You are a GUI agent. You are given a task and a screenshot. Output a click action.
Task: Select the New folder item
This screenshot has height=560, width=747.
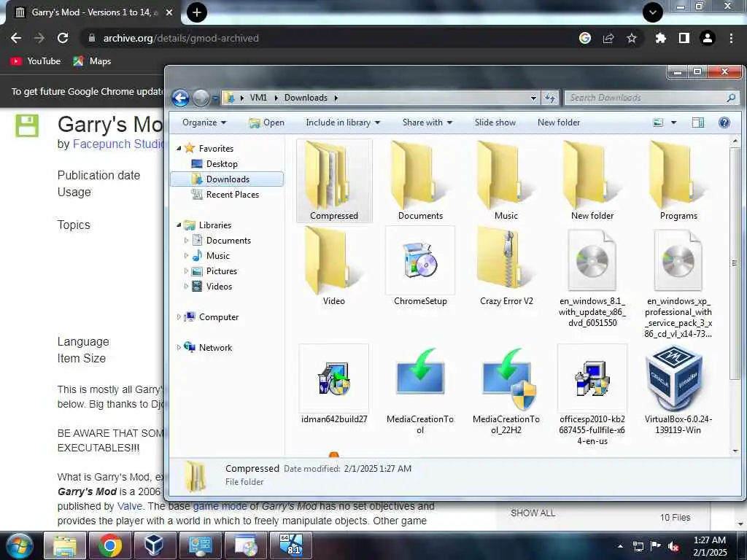[592, 181]
